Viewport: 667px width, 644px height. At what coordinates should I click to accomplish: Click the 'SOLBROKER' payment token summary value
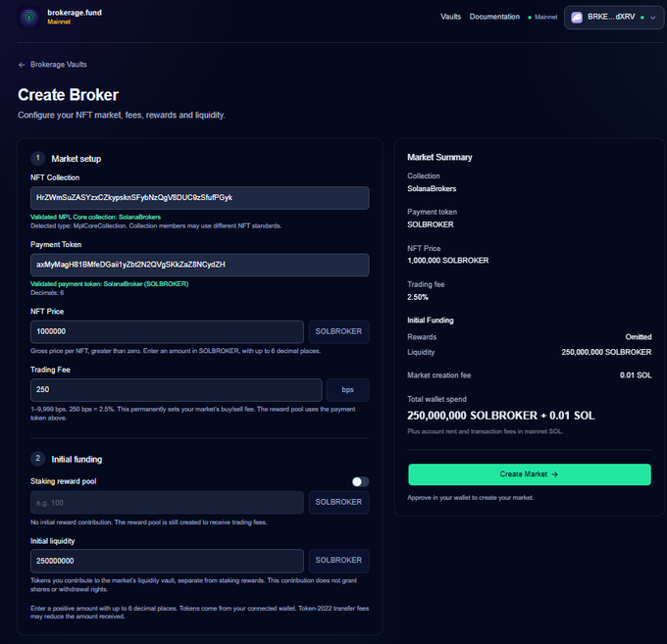(431, 224)
